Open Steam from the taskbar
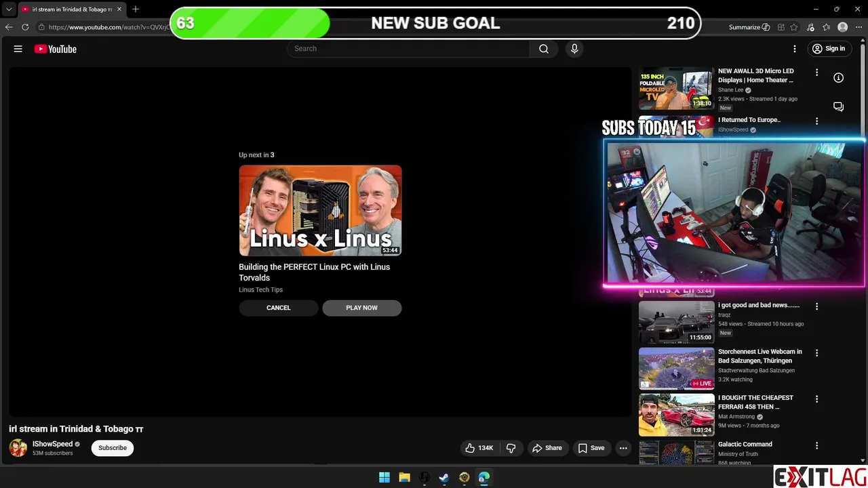The height and width of the screenshot is (488, 868). click(444, 477)
